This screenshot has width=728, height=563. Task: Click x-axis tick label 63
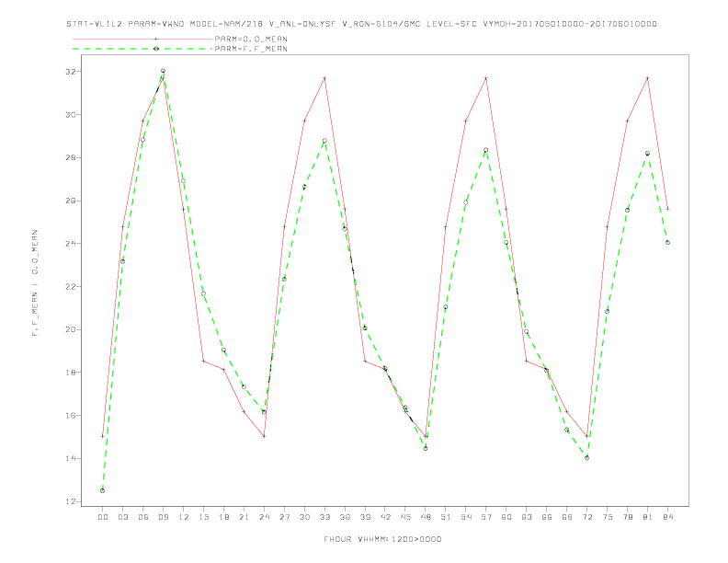pos(527,517)
